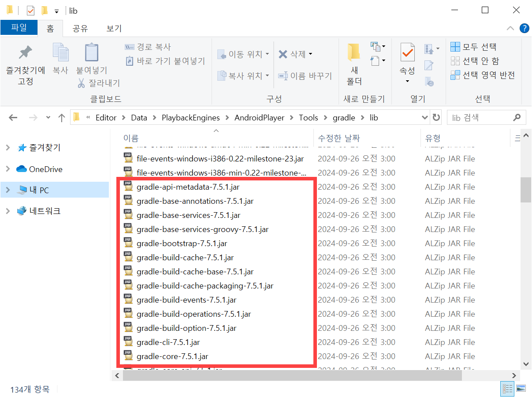Click 선택 영역 반전 (invert selection)
Image resolution: width=532 pixels, height=397 pixels.
point(483,75)
